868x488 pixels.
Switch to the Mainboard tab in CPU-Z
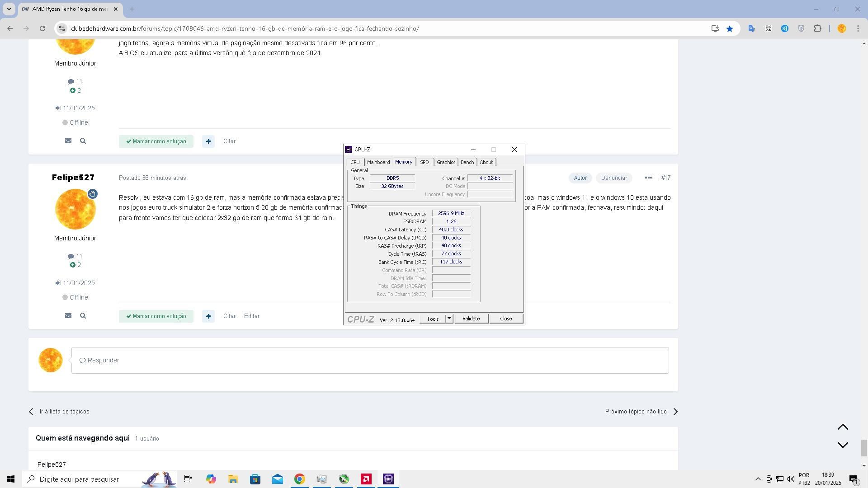(x=378, y=162)
